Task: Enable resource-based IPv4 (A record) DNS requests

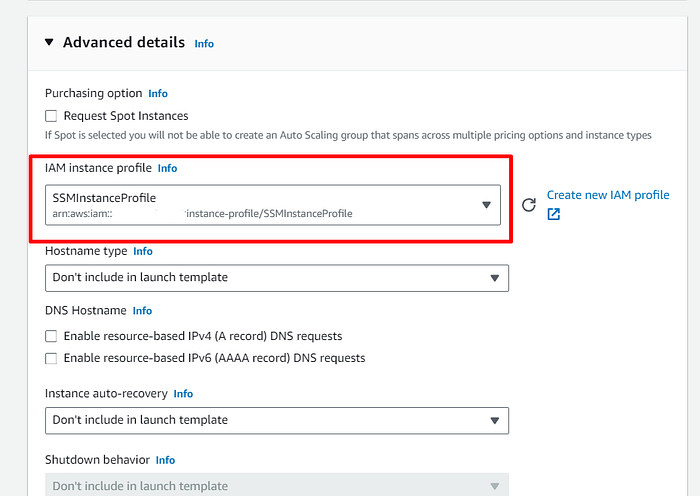Action: [x=52, y=336]
